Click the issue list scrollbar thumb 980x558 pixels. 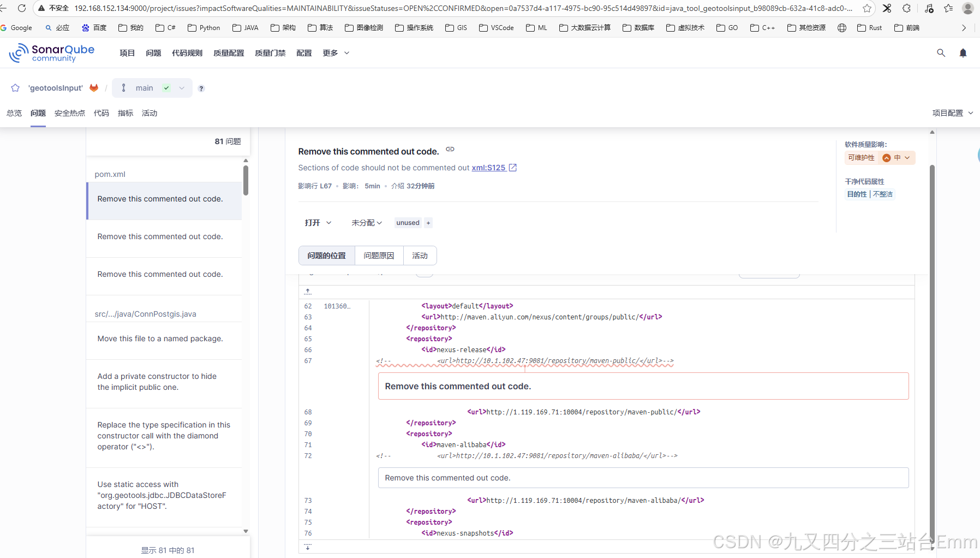(x=246, y=180)
